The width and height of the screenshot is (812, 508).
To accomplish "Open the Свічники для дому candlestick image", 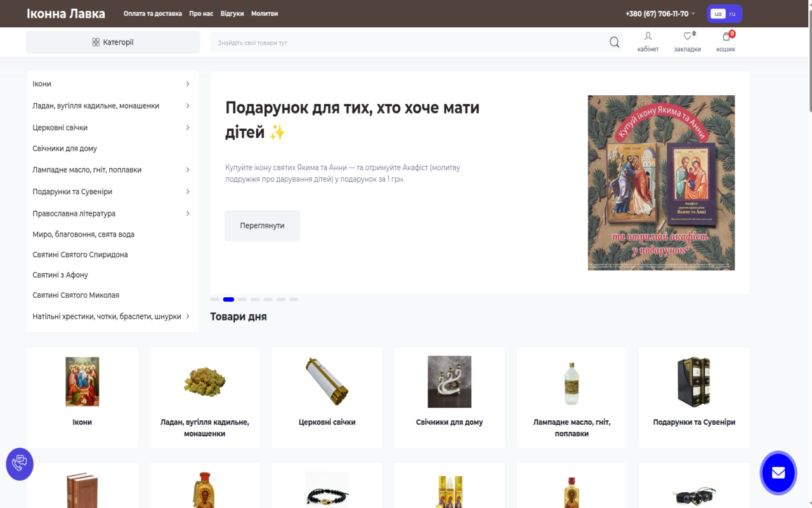I will click(x=450, y=382).
